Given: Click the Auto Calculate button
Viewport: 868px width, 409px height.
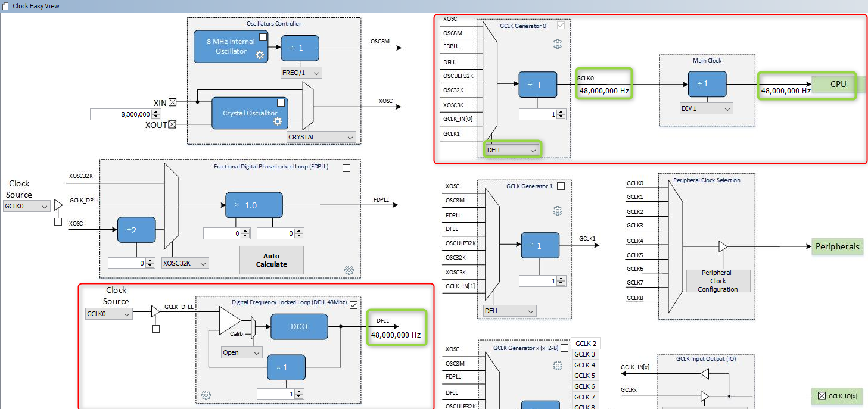Looking at the screenshot, I should tap(272, 260).
